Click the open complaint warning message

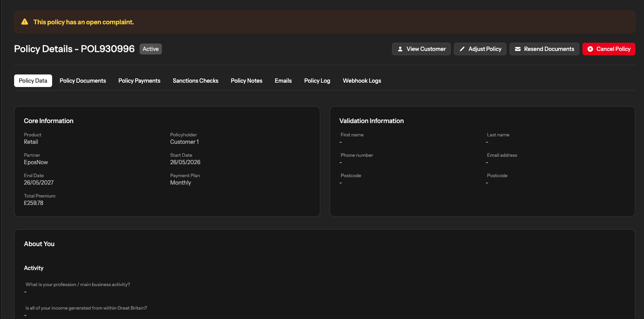point(83,22)
